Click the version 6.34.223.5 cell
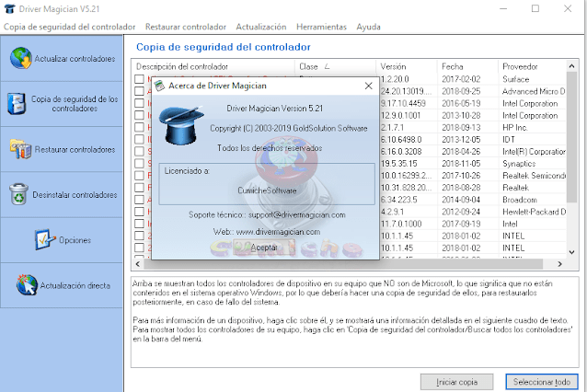 [x=398, y=200]
